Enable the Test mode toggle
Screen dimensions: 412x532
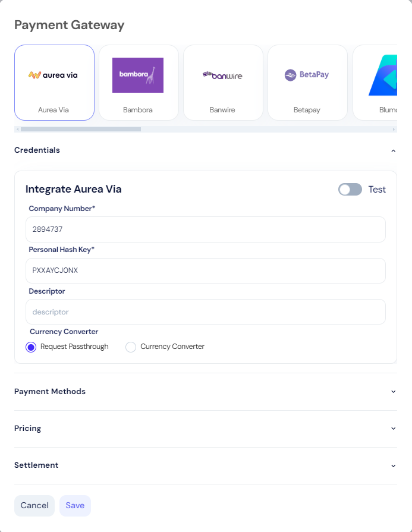[350, 190]
